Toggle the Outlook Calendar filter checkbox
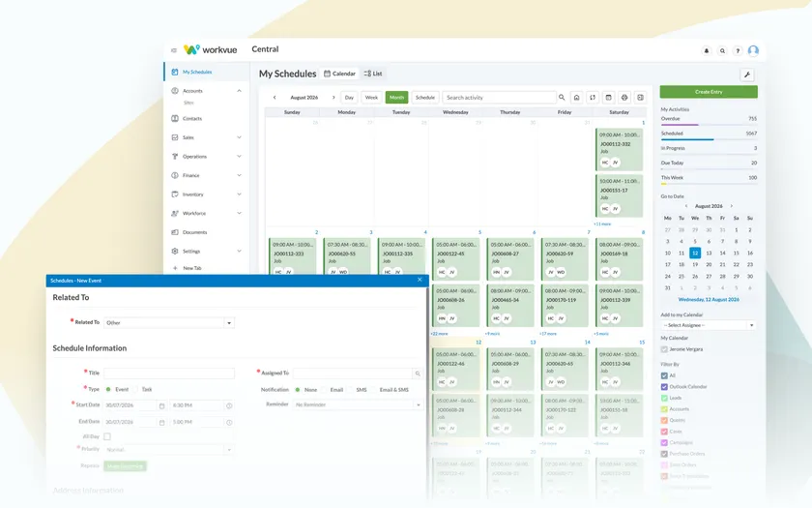Viewport: 812px width, 508px height. pyautogui.click(x=664, y=387)
